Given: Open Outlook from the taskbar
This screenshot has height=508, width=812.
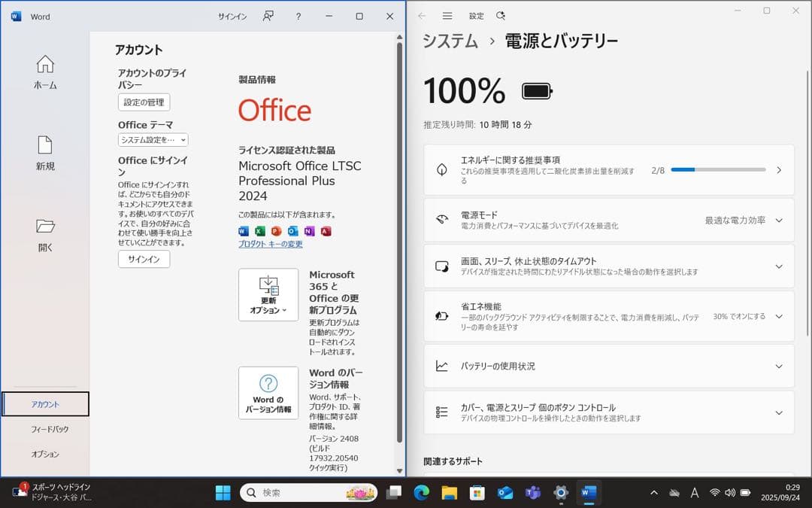Looking at the screenshot, I should 505,492.
